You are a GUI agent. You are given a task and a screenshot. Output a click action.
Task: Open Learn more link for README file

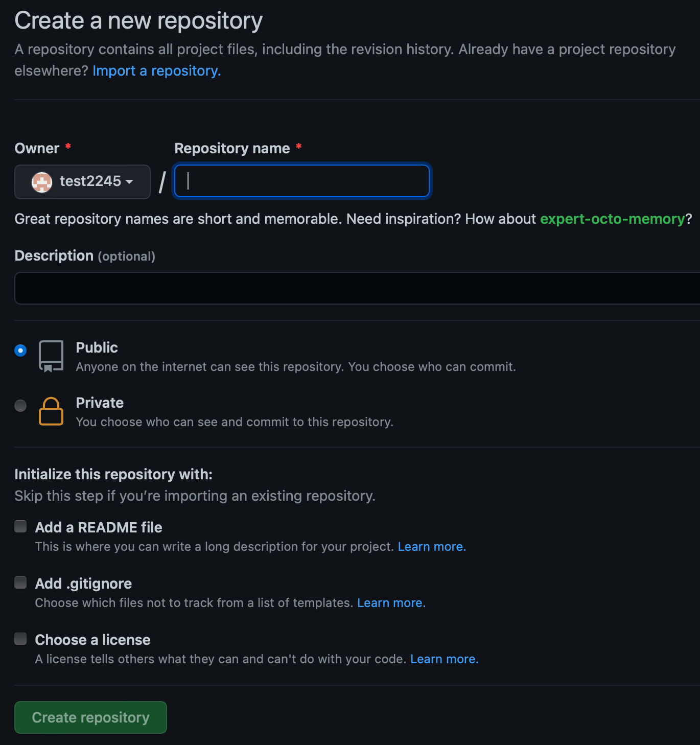click(x=432, y=547)
